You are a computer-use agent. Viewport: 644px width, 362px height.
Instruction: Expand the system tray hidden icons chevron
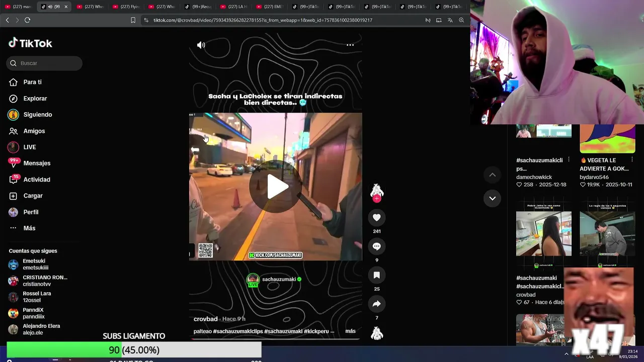(567, 354)
